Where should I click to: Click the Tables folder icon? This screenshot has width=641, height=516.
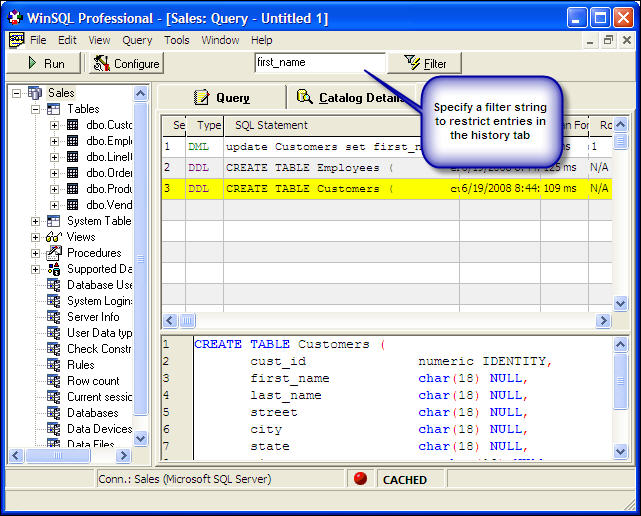pyautogui.click(x=54, y=109)
